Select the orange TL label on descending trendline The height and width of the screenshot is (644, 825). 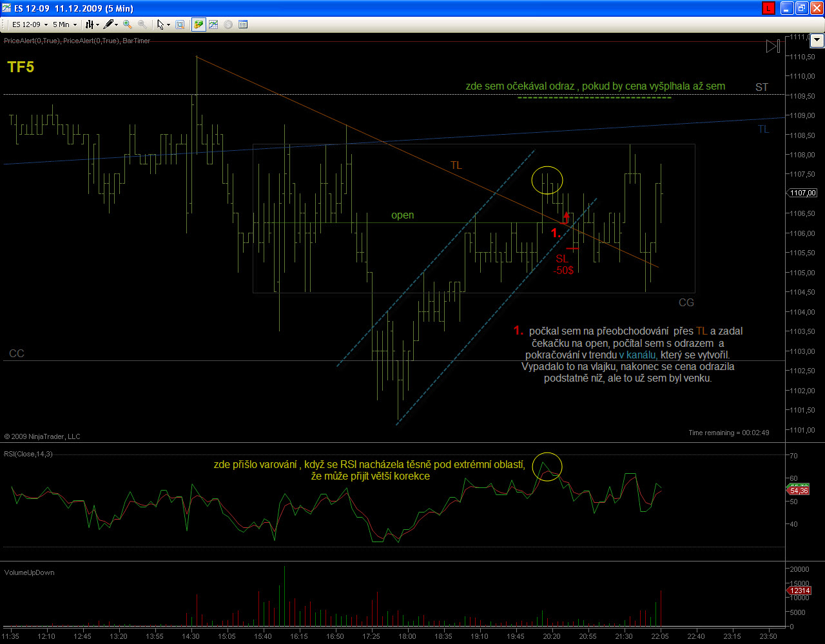[456, 166]
